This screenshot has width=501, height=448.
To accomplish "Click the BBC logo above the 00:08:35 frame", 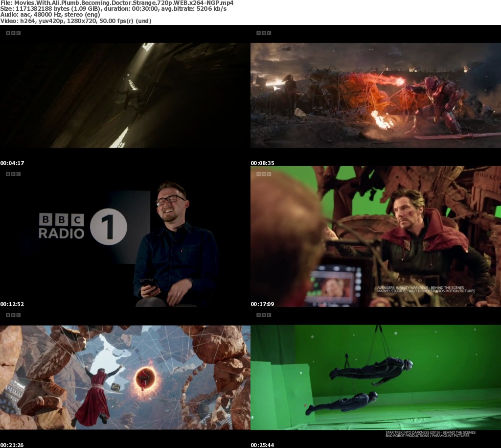I will [264, 33].
